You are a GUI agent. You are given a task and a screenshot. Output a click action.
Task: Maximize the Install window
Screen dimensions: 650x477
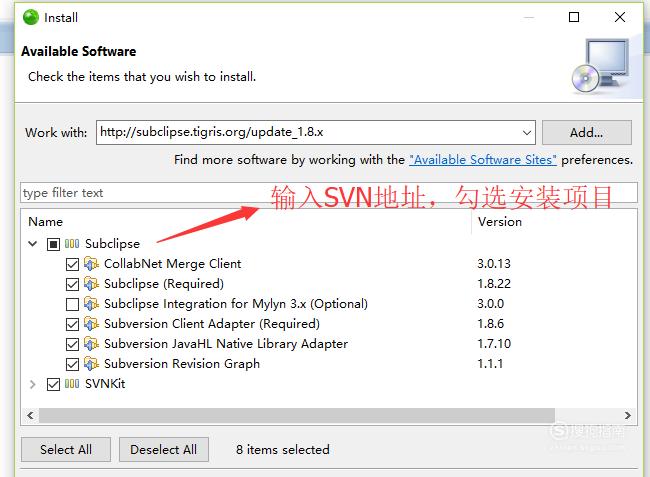[574, 17]
